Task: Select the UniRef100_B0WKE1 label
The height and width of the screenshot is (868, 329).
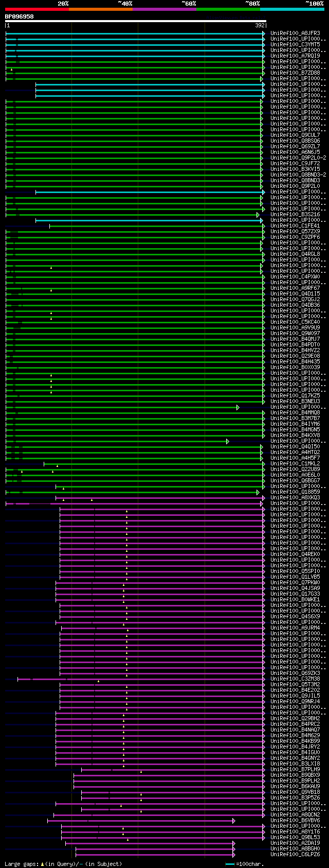Action: click(295, 600)
